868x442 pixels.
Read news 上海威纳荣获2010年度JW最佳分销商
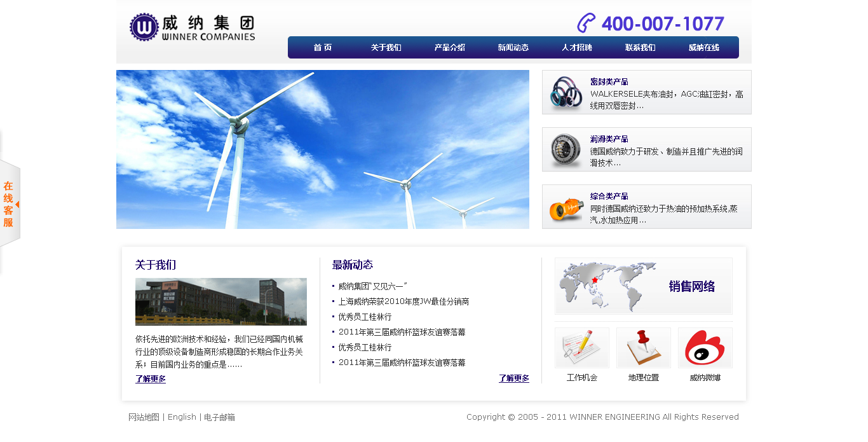(403, 301)
